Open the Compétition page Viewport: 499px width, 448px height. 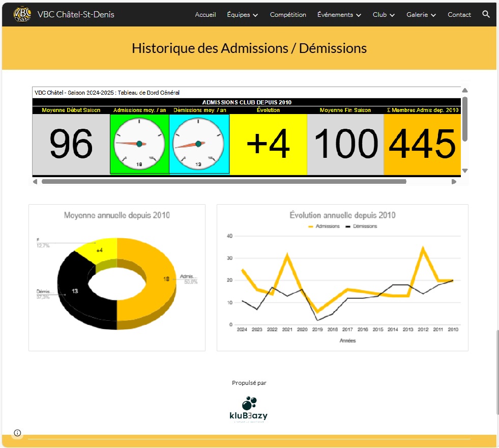click(x=288, y=15)
